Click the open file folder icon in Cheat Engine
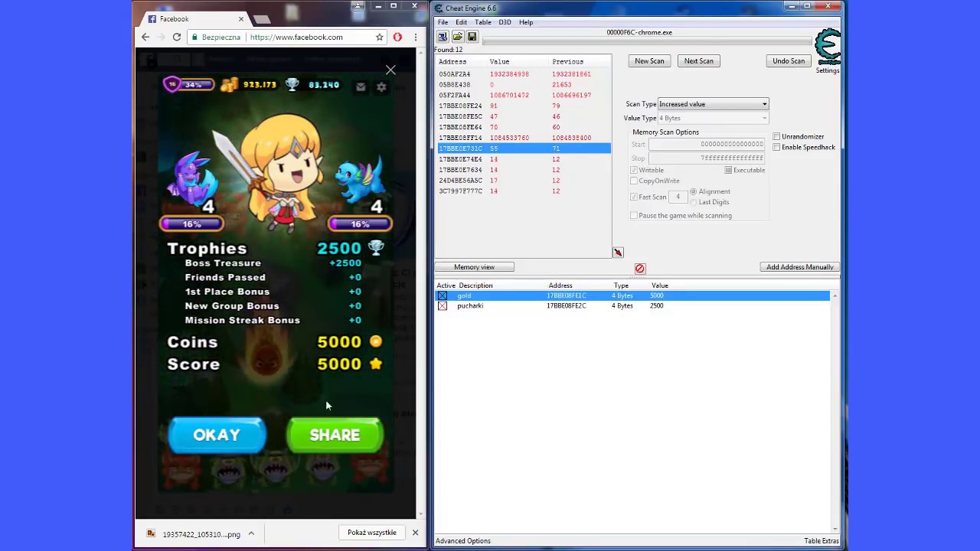 457,37
